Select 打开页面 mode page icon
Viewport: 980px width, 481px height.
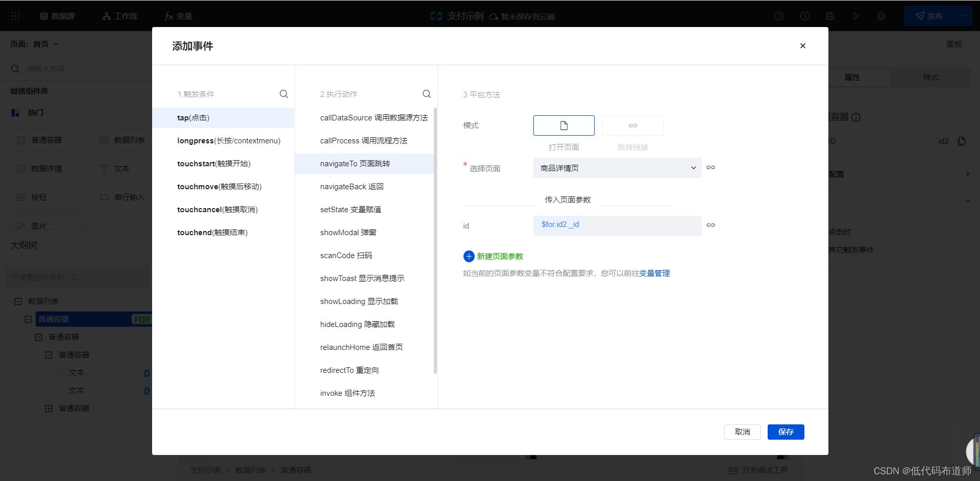pos(563,125)
